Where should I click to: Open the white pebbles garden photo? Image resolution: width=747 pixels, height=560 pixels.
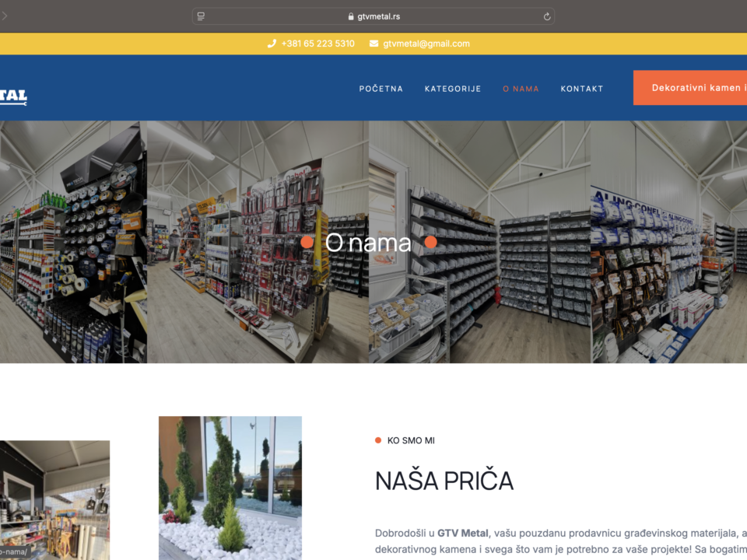coord(230,488)
